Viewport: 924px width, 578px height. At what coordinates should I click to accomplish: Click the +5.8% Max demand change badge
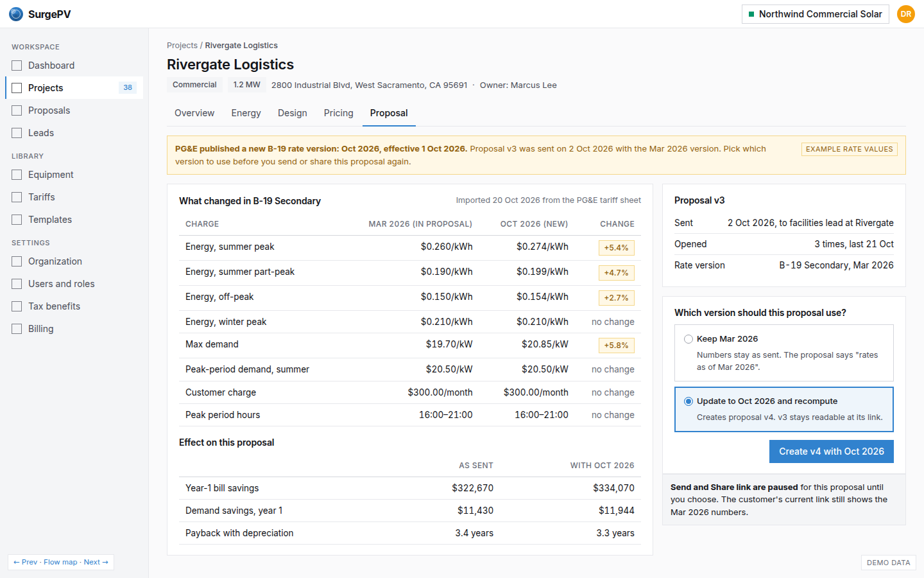pyautogui.click(x=616, y=346)
